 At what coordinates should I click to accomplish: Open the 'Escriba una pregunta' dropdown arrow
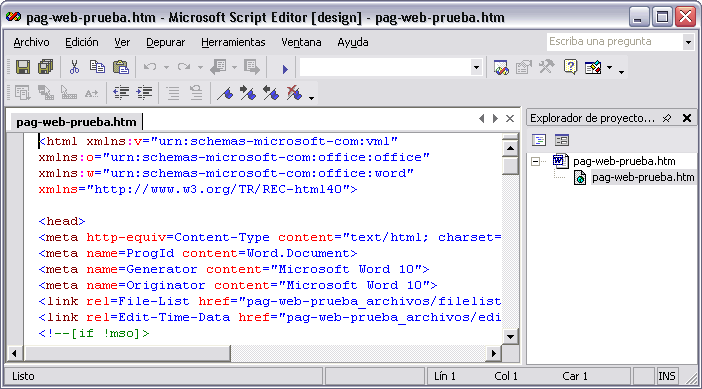(x=688, y=42)
